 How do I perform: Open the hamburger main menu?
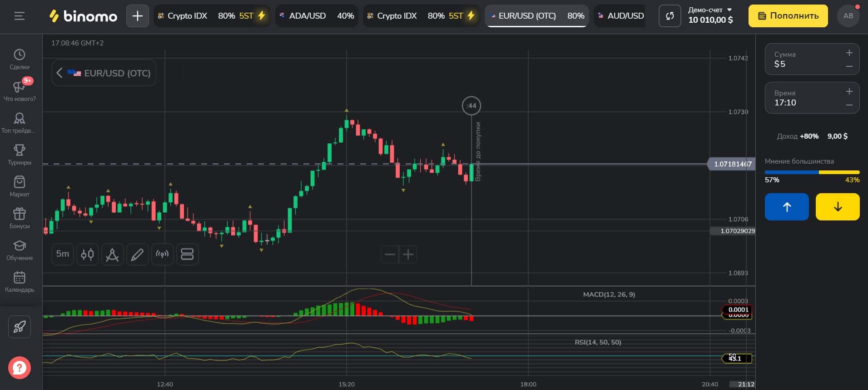coord(19,16)
